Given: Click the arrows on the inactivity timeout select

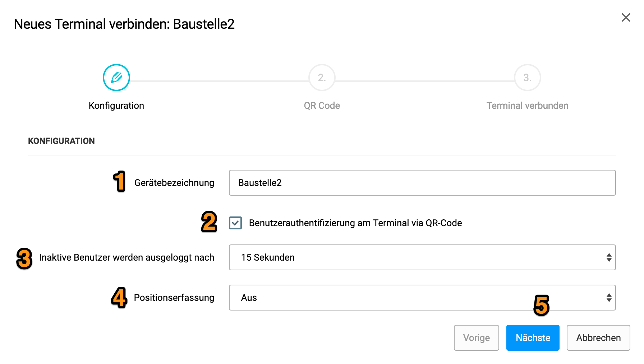Looking at the screenshot, I should [x=609, y=257].
